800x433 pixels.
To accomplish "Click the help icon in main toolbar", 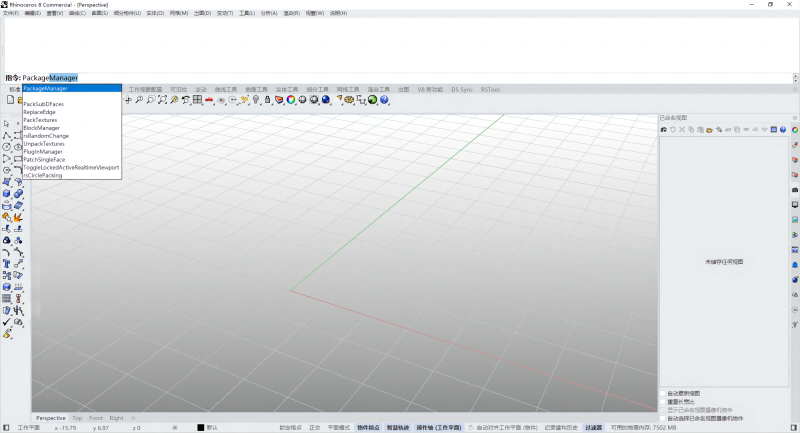I will pyautogui.click(x=384, y=100).
